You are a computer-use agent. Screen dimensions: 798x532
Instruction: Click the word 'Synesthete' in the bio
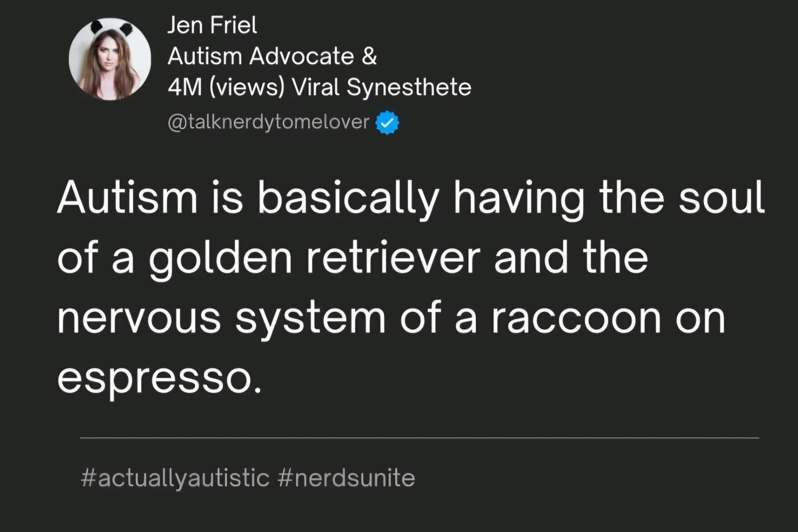[409, 87]
